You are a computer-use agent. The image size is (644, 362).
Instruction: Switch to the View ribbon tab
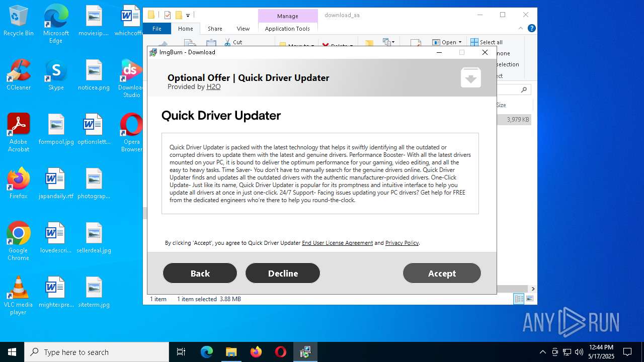point(243,29)
